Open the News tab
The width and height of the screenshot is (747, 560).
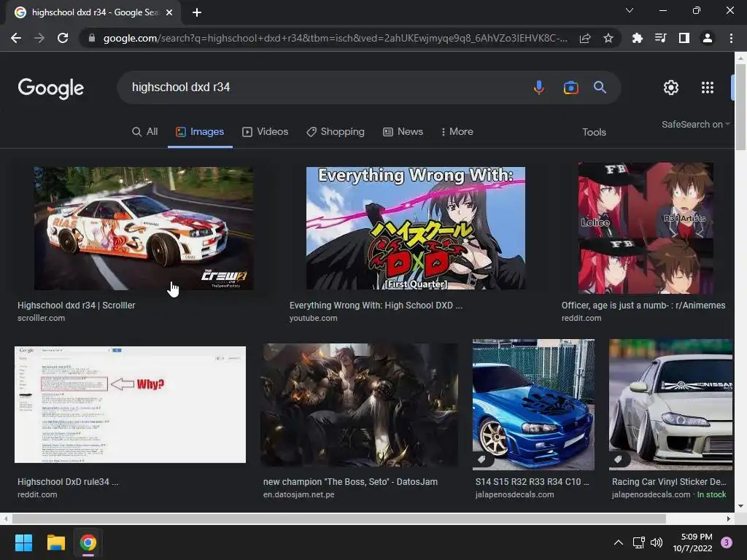(403, 132)
